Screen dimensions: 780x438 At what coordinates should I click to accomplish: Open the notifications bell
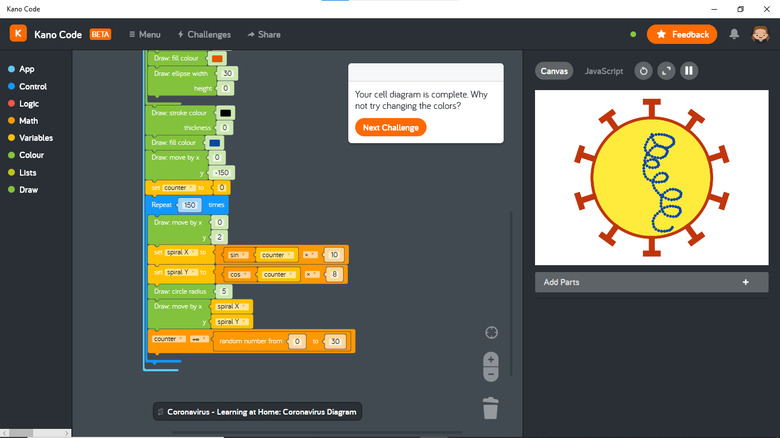pos(734,34)
